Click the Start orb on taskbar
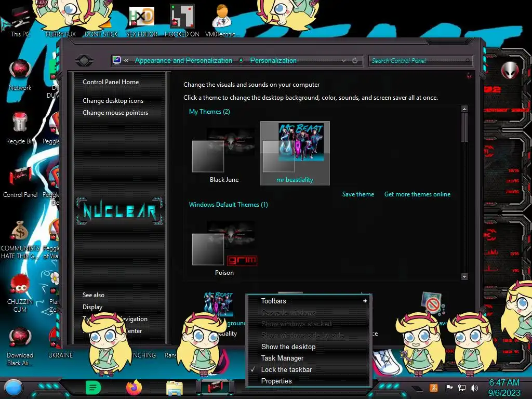Image resolution: width=532 pixels, height=399 pixels. [14, 388]
